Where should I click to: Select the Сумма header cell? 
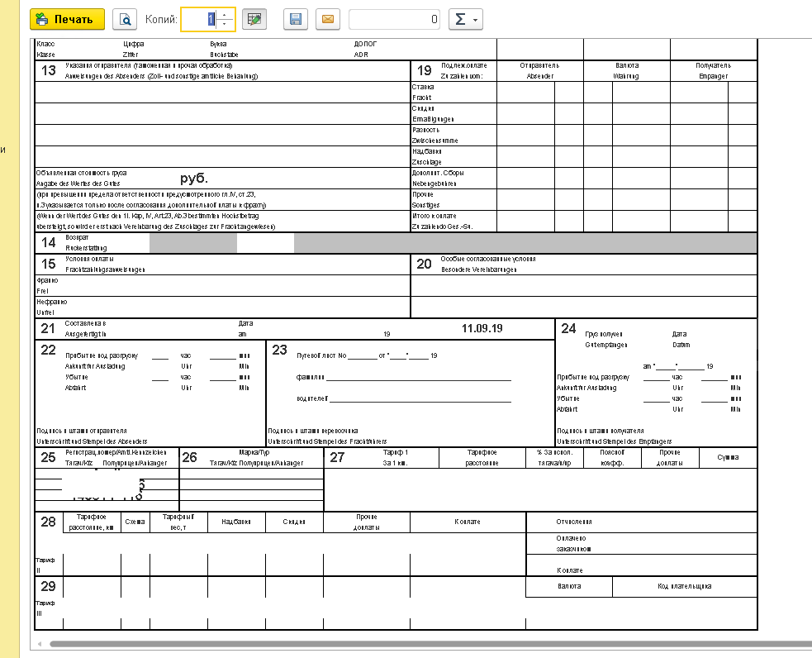point(728,457)
